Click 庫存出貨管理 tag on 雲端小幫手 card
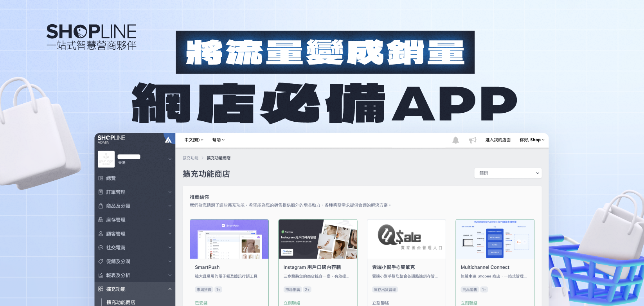644x306 pixels. point(385,290)
